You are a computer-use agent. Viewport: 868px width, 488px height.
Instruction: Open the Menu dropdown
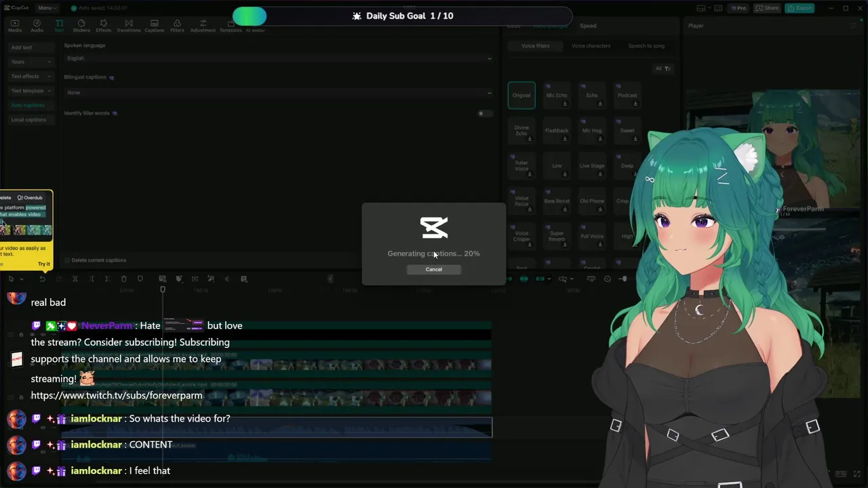tap(47, 8)
